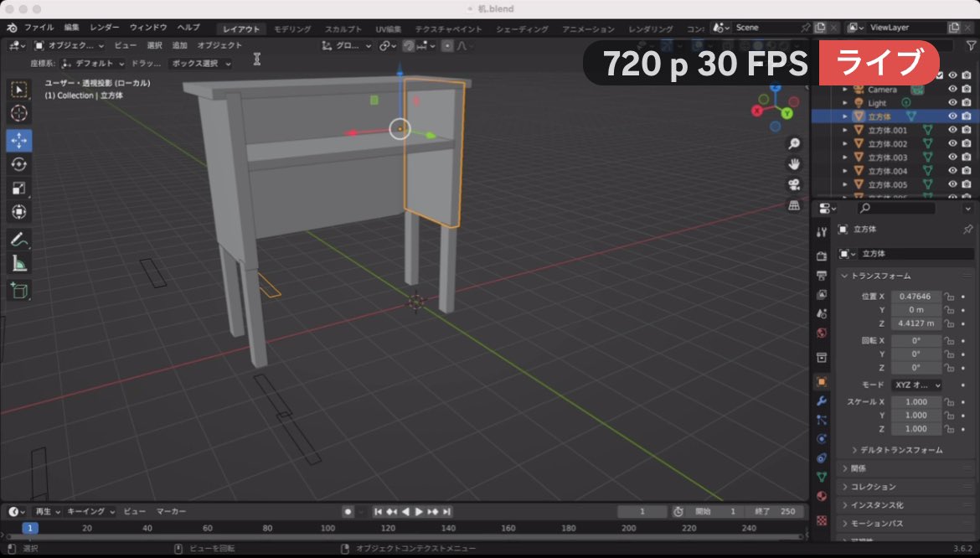Pin the 立方体 properties panel
Screen dimensions: 980x558
[x=967, y=230]
